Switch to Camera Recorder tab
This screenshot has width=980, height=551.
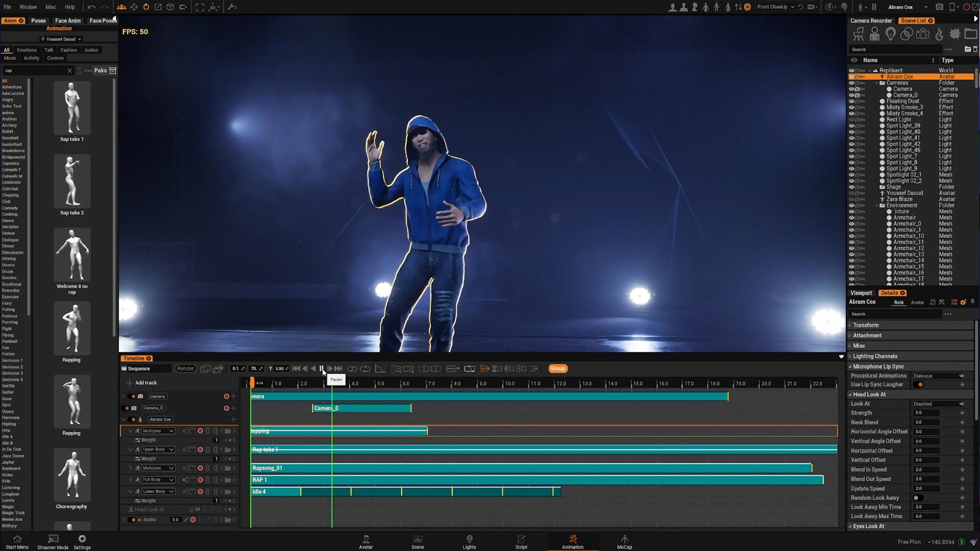click(871, 20)
